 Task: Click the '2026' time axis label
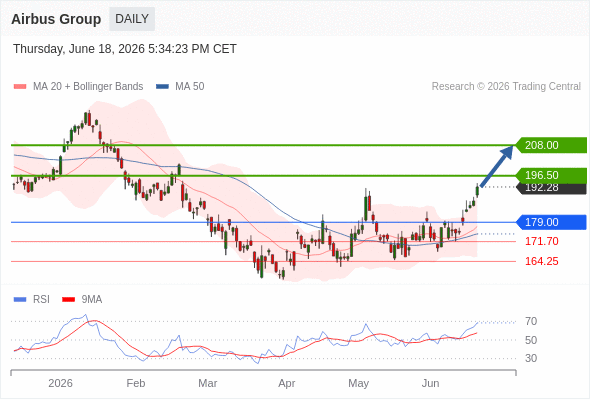coord(60,383)
